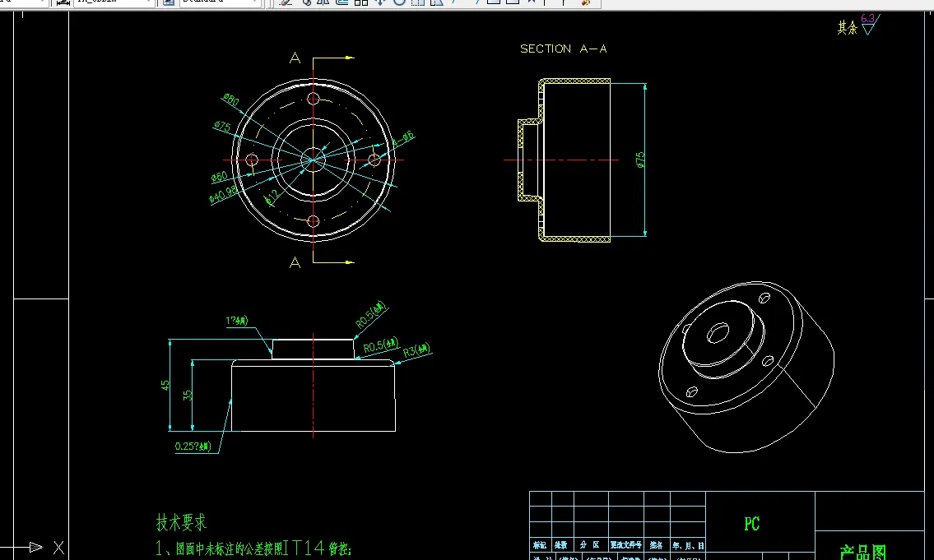Select the 技术要求 heading text
Viewport: 934px width, 560px height.
pos(181,522)
